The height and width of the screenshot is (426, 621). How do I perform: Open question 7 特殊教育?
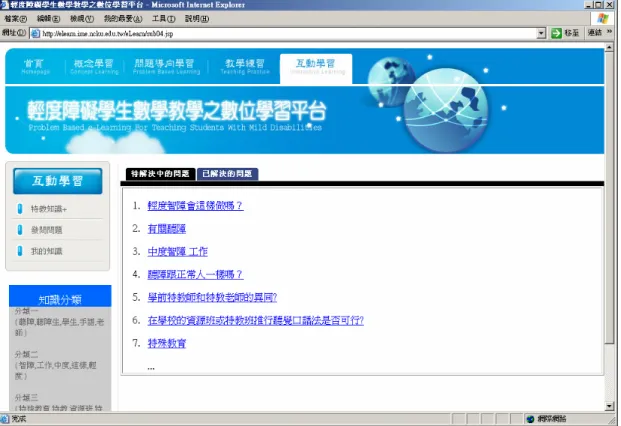[x=167, y=343]
